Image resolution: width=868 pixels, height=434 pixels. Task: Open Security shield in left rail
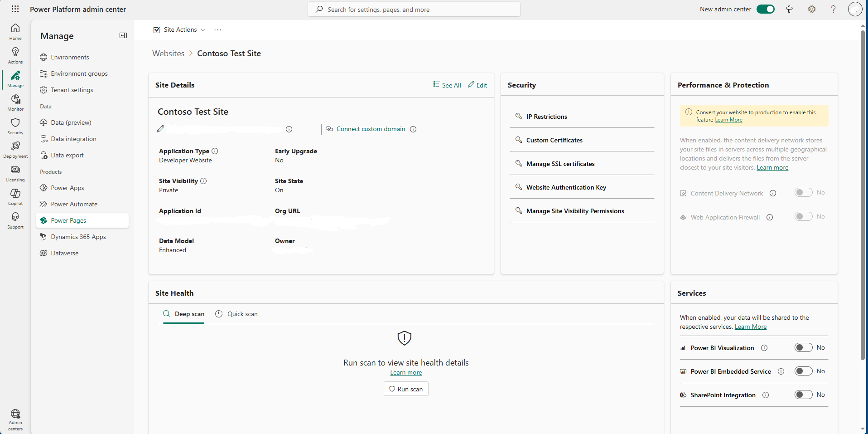[x=15, y=126]
